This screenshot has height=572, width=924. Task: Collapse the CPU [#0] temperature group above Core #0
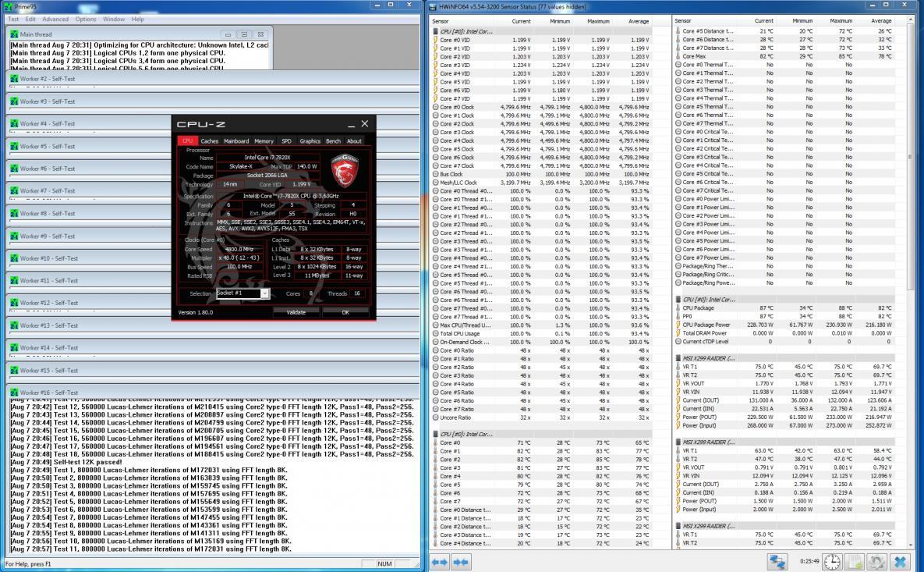(435, 434)
